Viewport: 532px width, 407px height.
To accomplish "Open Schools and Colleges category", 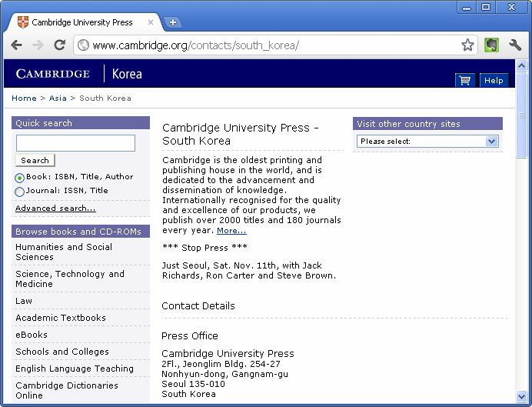I will pos(62,352).
